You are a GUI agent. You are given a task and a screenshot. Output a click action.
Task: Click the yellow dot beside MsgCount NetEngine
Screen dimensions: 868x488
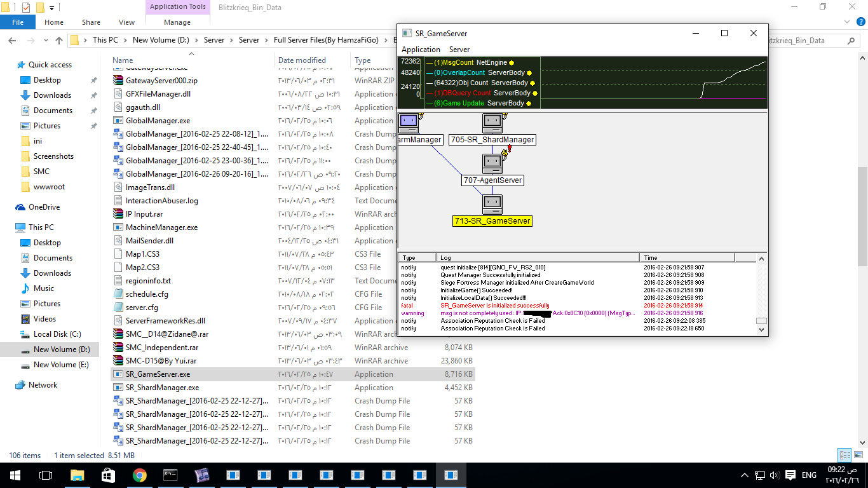coord(512,63)
